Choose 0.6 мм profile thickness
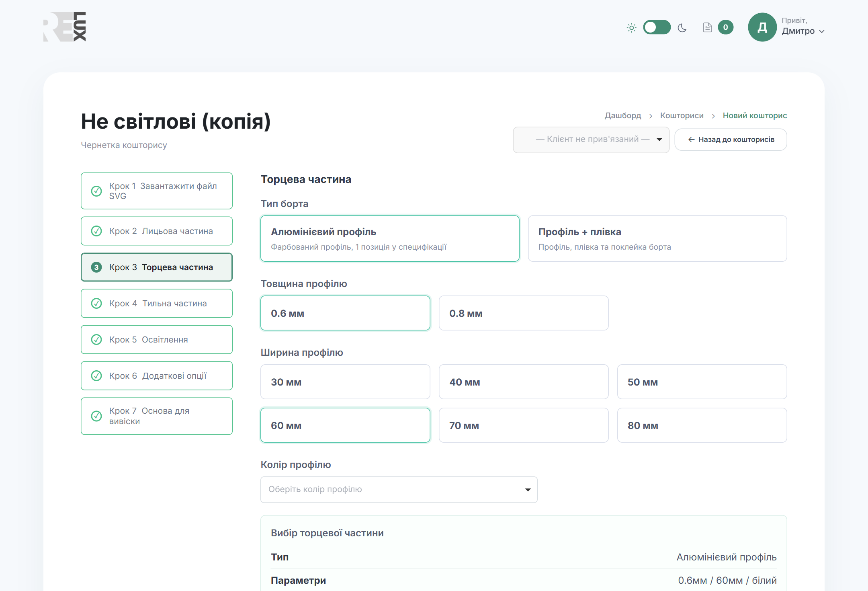The width and height of the screenshot is (868, 591). [x=345, y=313]
